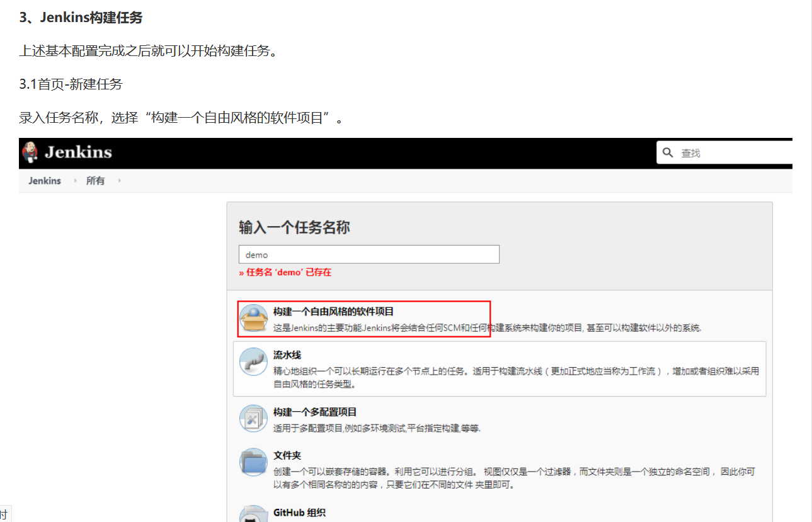Click the search magnifier icon

[668, 152]
